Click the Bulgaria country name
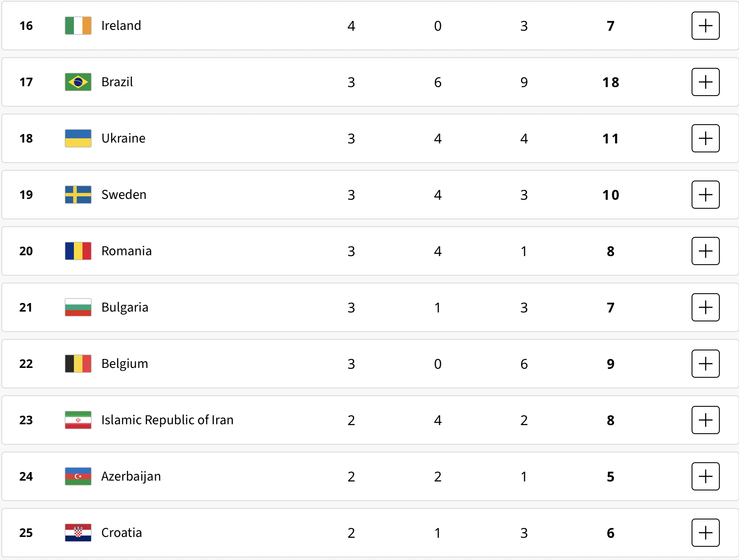 [x=125, y=307]
